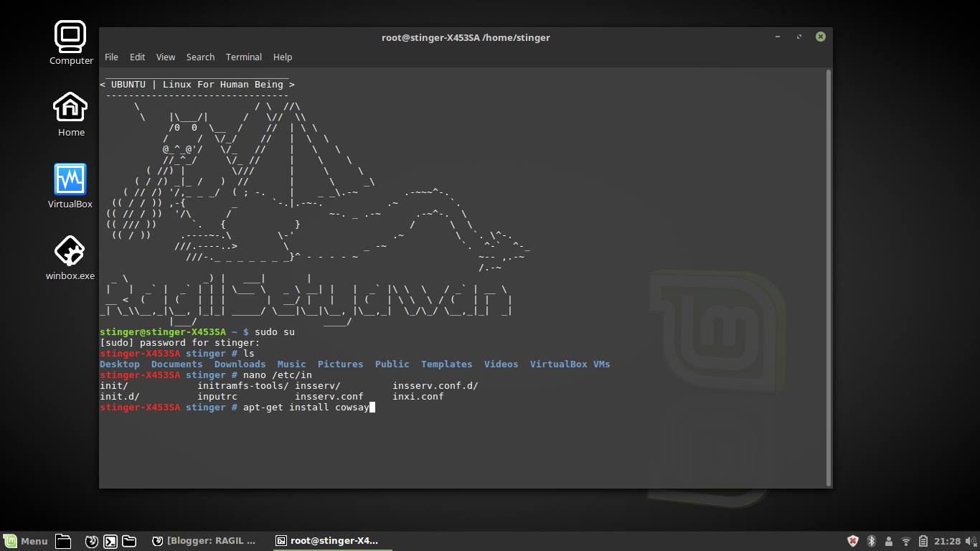The height and width of the screenshot is (551, 980).
Task: Open a terminal from the taskbar launcher
Action: click(x=109, y=541)
